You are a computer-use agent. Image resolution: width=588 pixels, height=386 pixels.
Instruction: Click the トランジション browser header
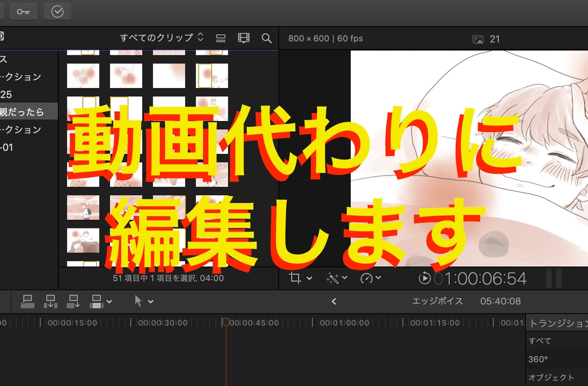click(x=558, y=323)
